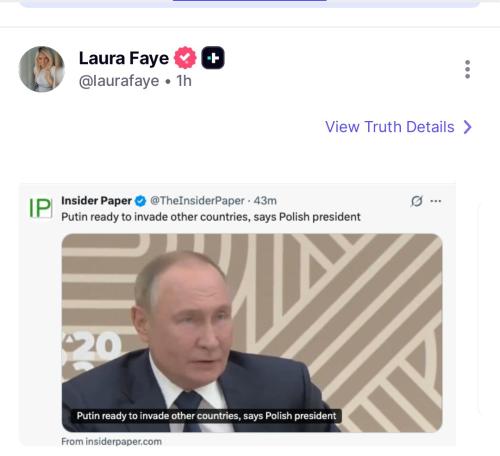Click the blue verified checkmark of Insider Paper
Screen dimensions: 500x456
[x=140, y=201]
